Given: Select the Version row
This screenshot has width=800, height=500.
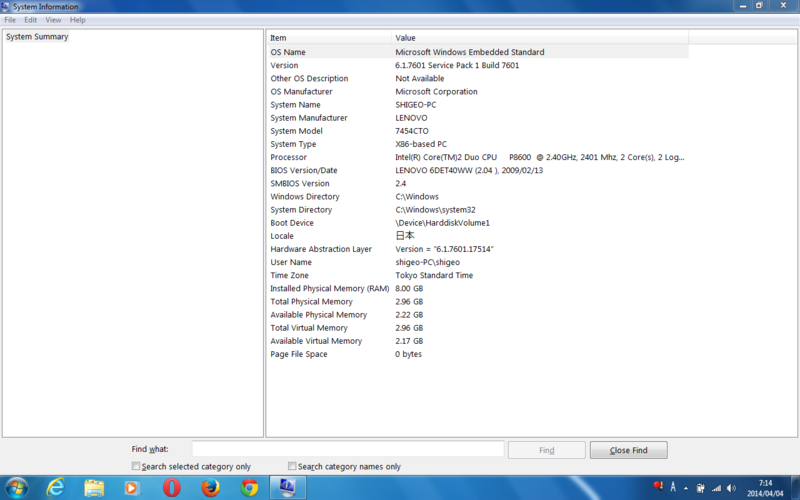Looking at the screenshot, I should pos(478,65).
